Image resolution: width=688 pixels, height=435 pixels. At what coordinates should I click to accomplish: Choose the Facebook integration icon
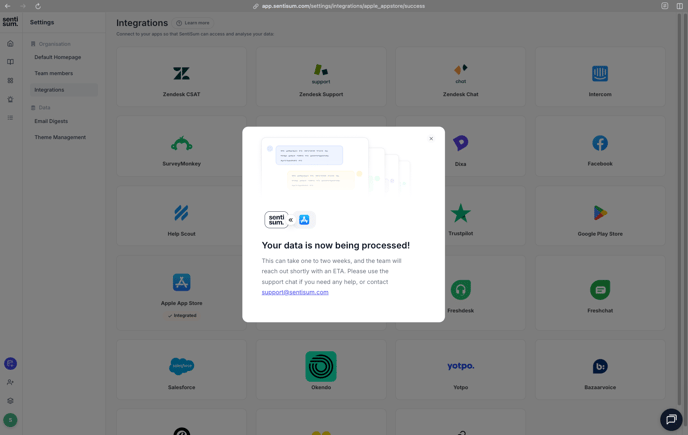point(600,143)
